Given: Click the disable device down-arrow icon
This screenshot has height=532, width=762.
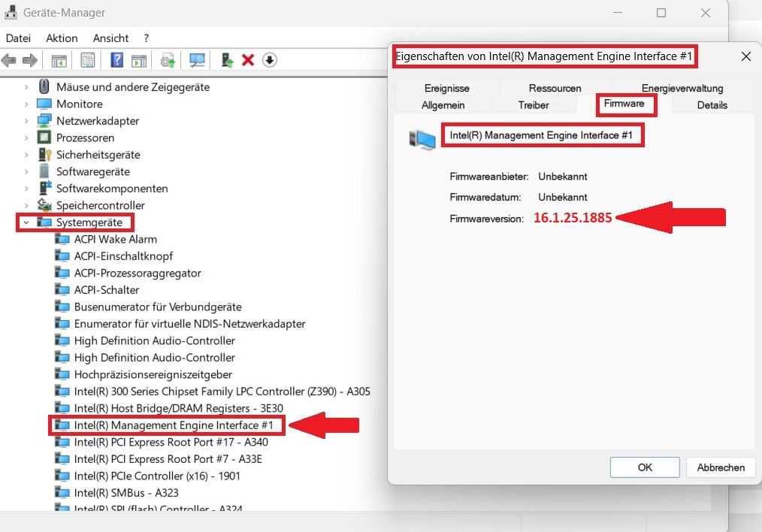Looking at the screenshot, I should pos(269,60).
